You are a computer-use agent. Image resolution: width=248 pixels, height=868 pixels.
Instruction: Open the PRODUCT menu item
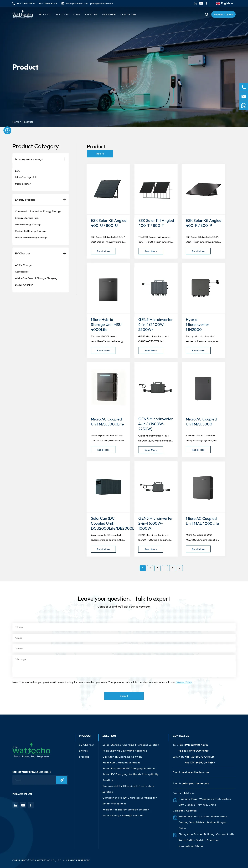click(44, 14)
